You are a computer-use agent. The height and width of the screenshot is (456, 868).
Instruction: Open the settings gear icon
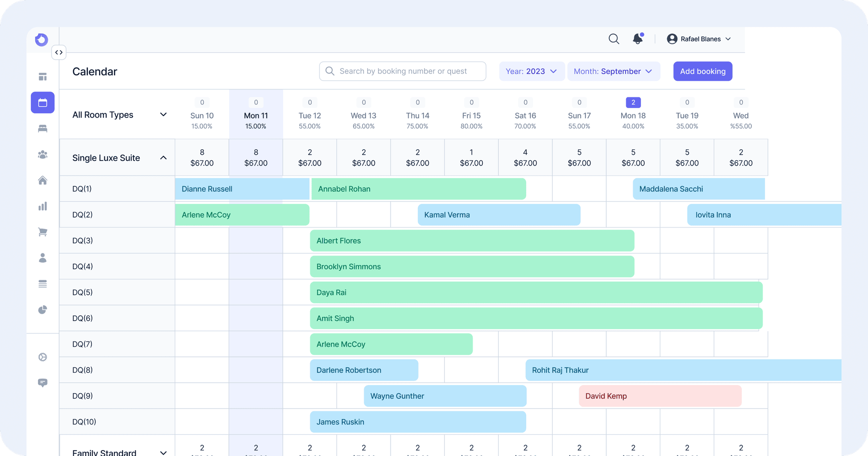[42, 357]
